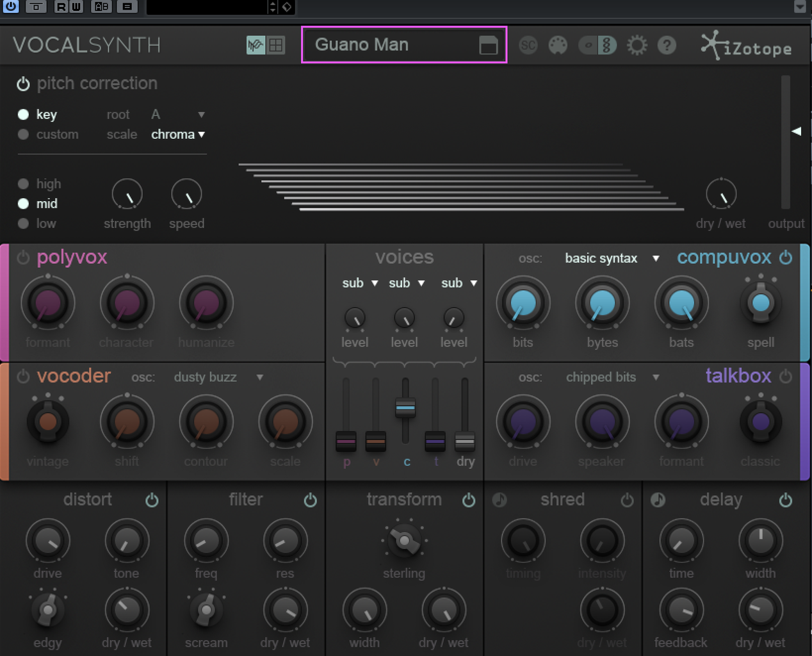Switch to the waveform animation view icon
812x656 pixels.
tap(256, 45)
